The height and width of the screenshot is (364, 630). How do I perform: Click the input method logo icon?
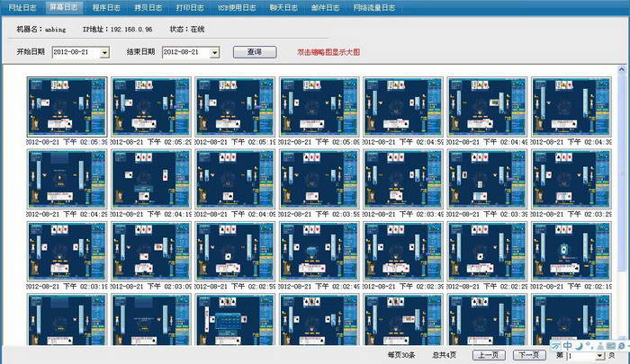pos(556,345)
